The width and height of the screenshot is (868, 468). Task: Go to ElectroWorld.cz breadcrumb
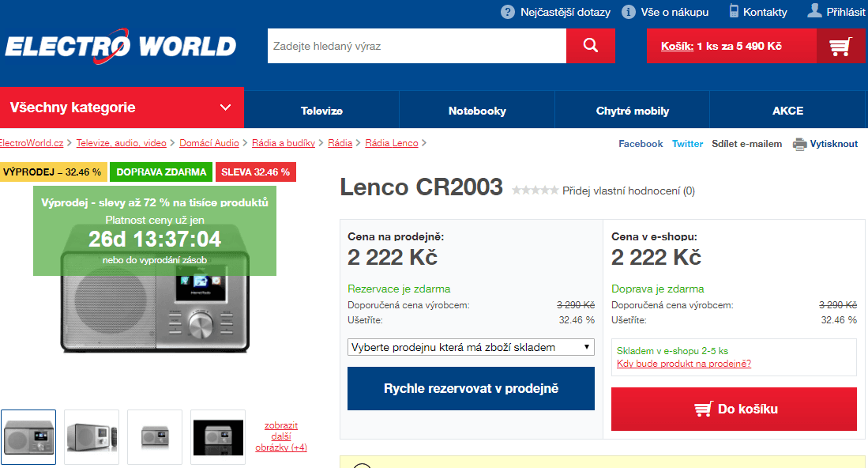[32, 143]
